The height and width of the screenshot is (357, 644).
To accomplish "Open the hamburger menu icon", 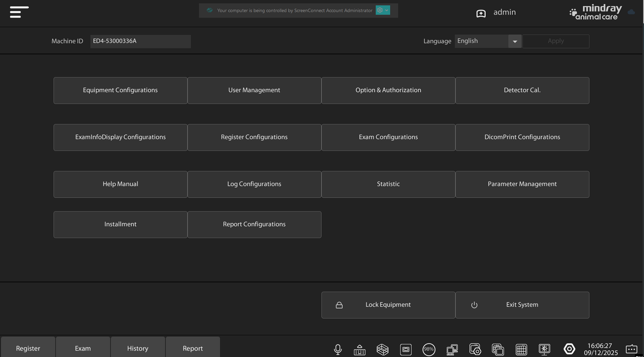I will 19,12.
